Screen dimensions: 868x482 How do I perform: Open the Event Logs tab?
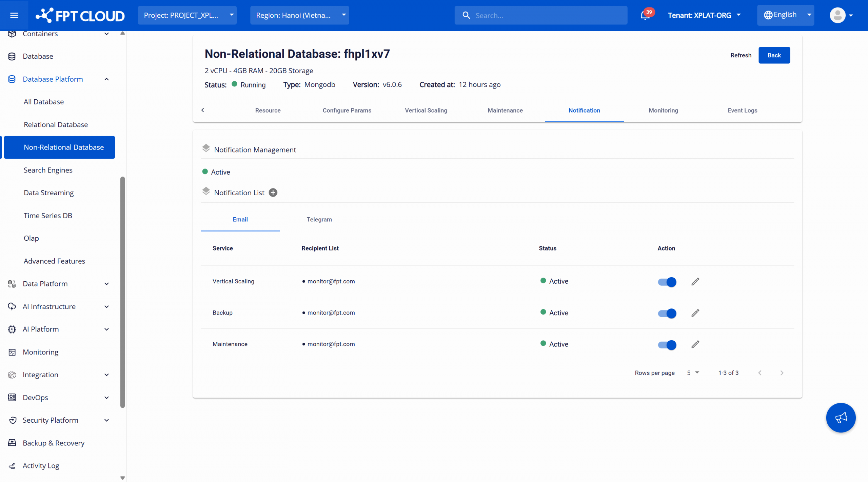(x=742, y=110)
